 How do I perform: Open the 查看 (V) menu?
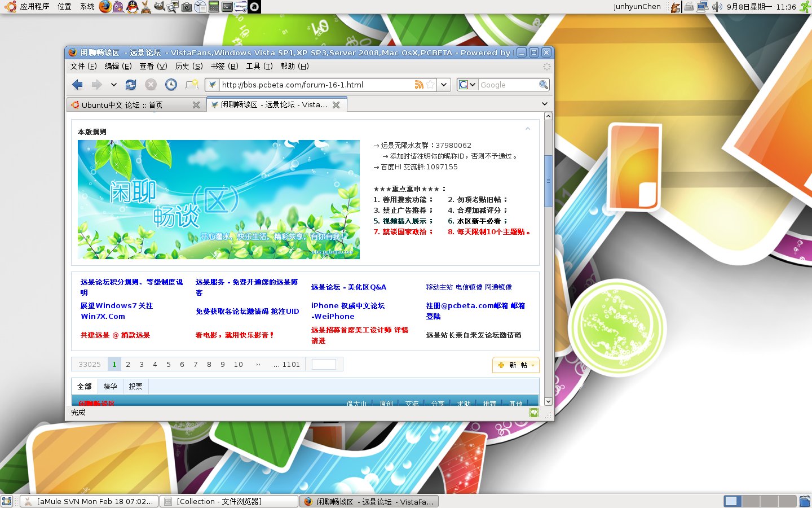click(153, 66)
